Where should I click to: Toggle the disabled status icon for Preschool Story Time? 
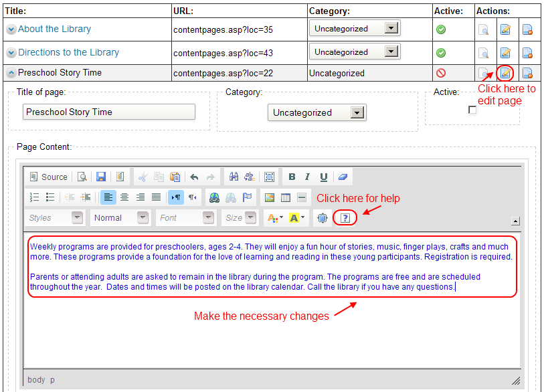pos(441,73)
